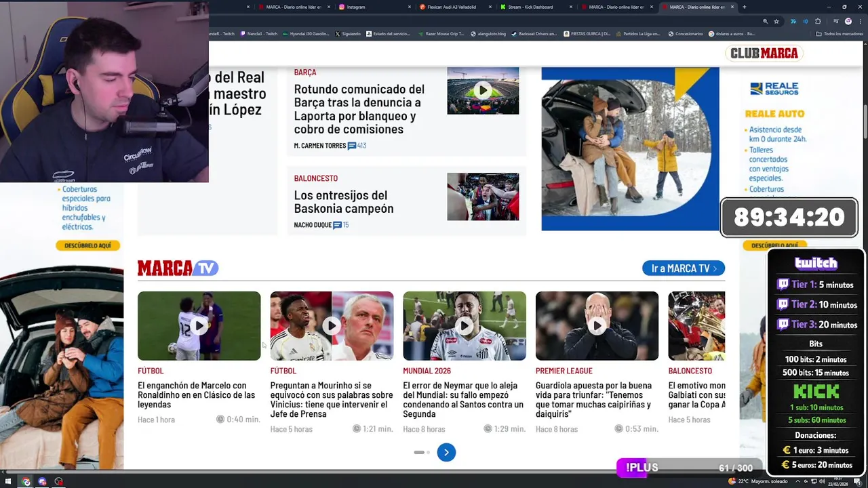Open the alangulotv.blog bookmark
Screen dimensions: 868x488
[488, 33]
